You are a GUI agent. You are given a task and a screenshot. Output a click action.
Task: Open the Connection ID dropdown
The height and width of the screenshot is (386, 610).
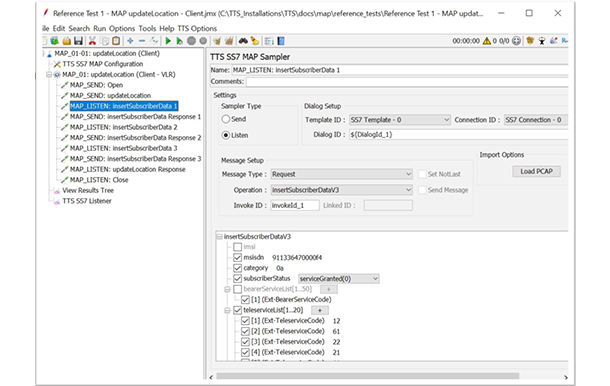tap(536, 120)
